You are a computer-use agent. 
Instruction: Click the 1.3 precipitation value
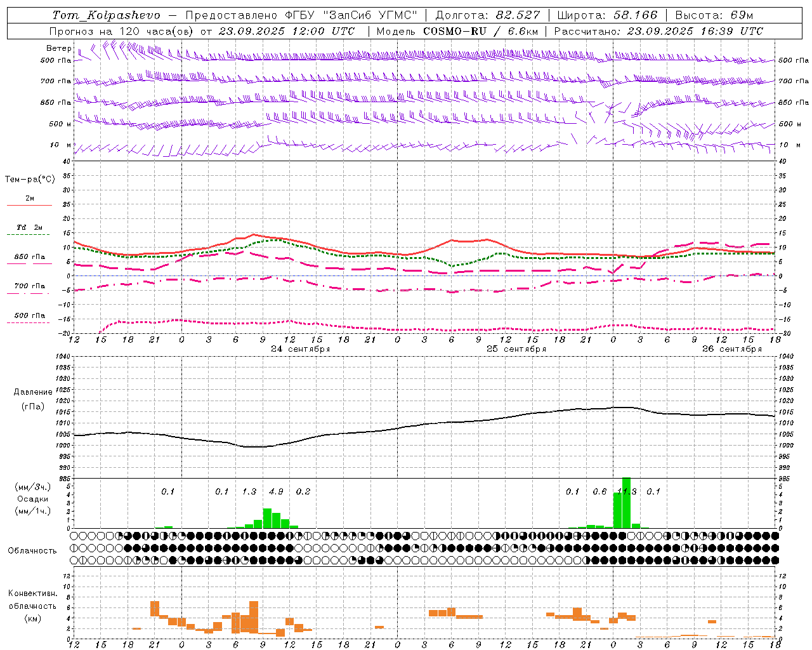249,492
